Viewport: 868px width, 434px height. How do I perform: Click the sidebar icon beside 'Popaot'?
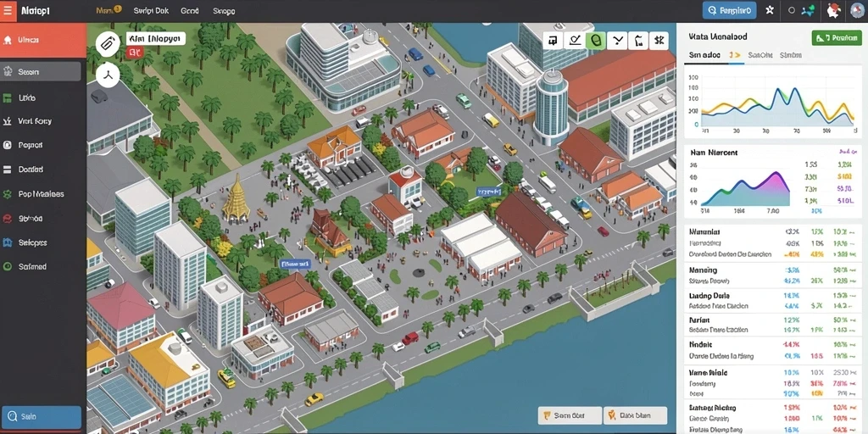pyautogui.click(x=7, y=145)
